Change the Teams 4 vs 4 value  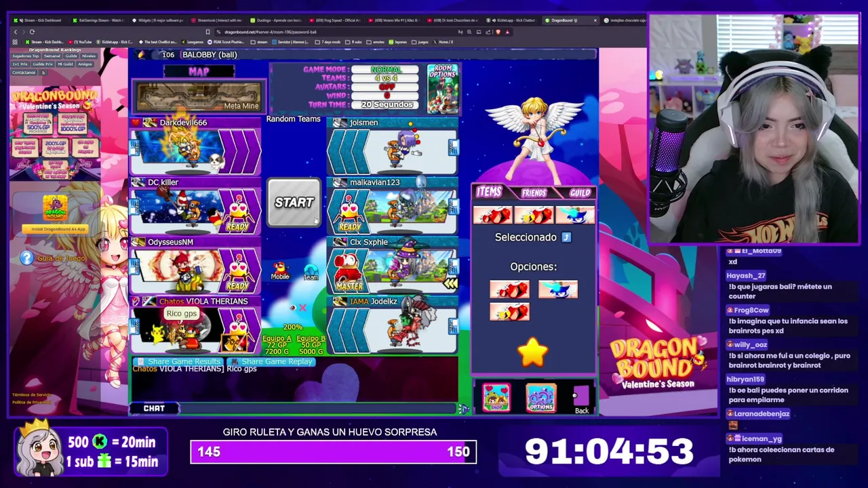point(387,78)
